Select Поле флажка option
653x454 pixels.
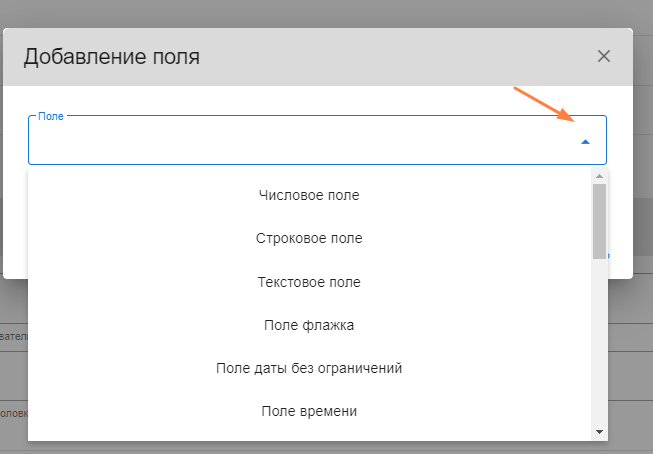309,325
